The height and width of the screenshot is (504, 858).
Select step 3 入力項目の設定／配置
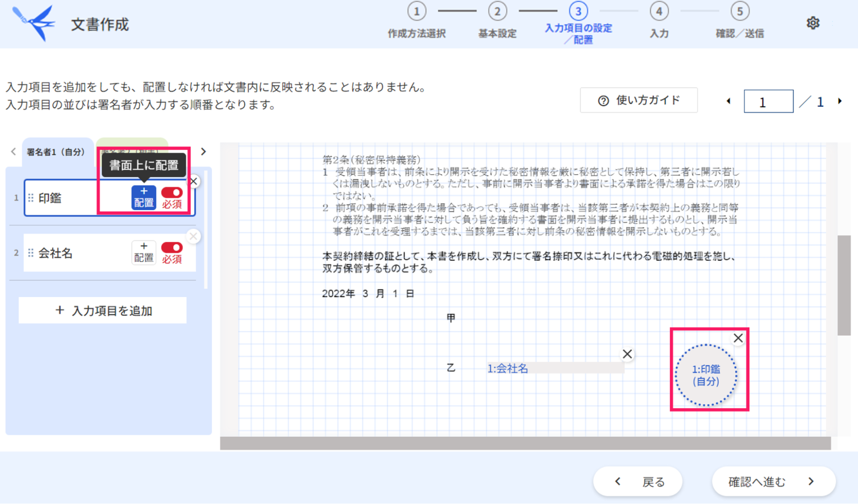click(x=578, y=23)
